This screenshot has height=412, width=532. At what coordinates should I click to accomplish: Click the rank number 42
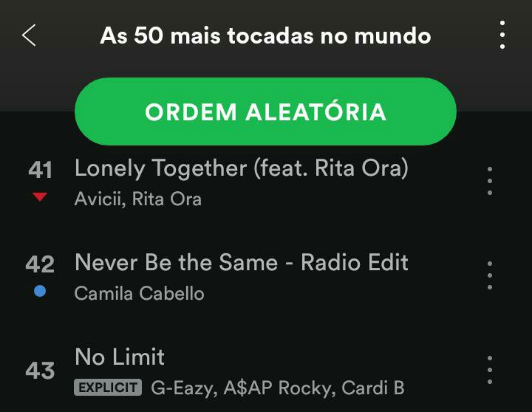tap(40, 264)
